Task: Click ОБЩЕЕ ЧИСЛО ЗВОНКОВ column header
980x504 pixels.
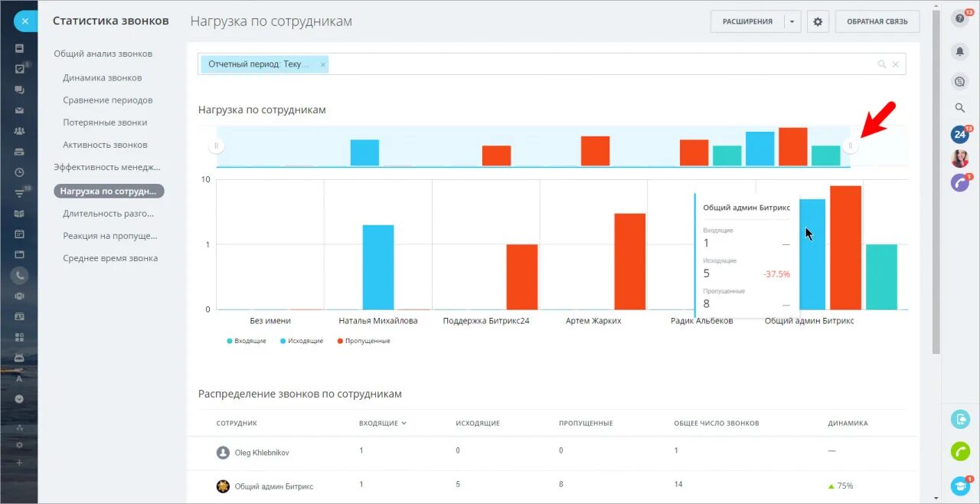Action: click(717, 423)
